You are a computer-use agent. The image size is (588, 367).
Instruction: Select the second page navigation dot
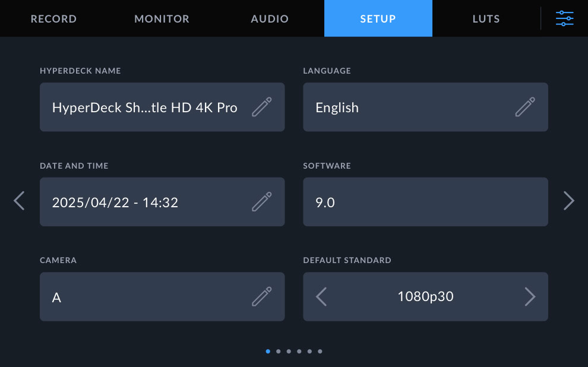pos(279,351)
